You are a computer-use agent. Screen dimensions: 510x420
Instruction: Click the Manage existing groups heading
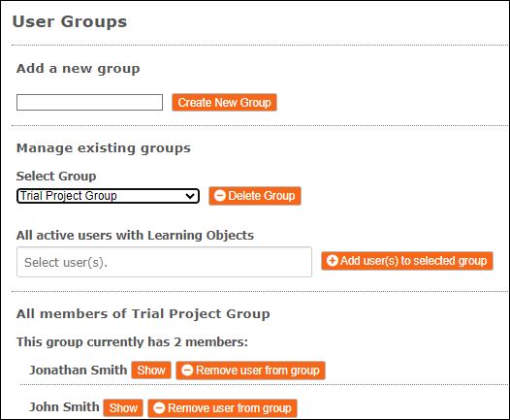tap(104, 148)
